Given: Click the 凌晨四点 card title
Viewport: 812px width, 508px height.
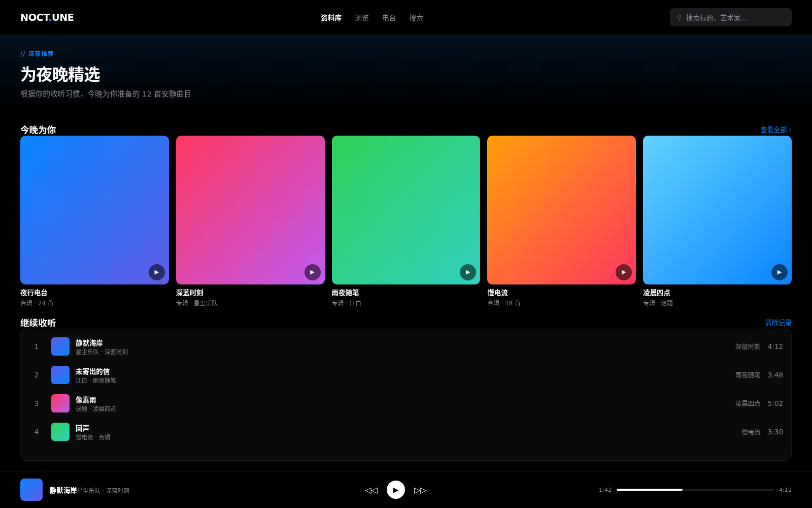Looking at the screenshot, I should tap(657, 293).
